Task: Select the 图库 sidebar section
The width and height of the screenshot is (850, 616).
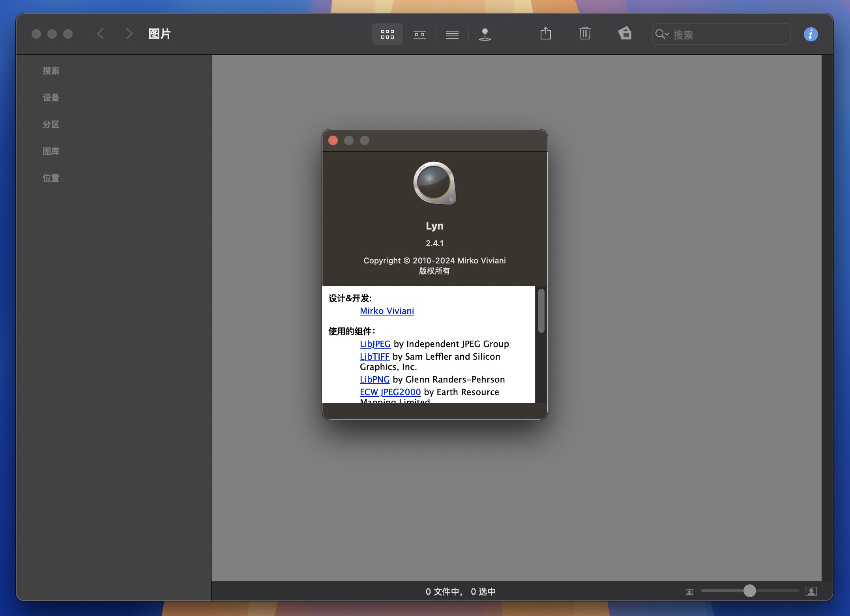Action: (51, 151)
